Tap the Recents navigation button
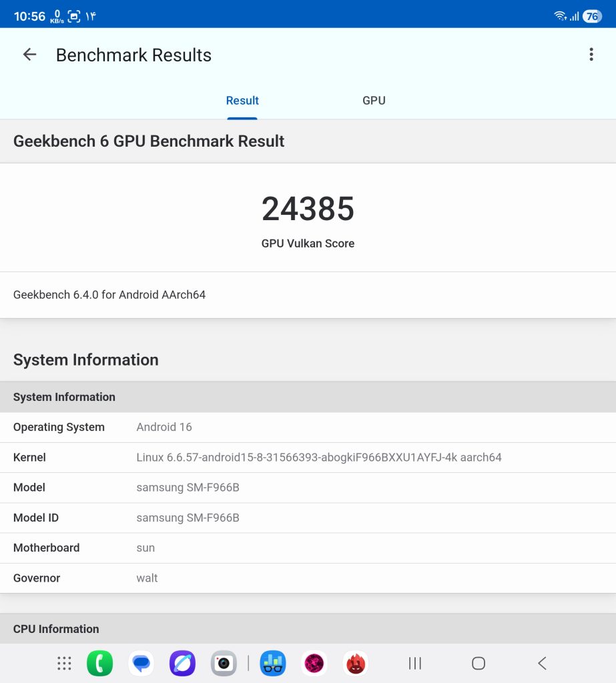The image size is (616, 683). tap(415, 664)
